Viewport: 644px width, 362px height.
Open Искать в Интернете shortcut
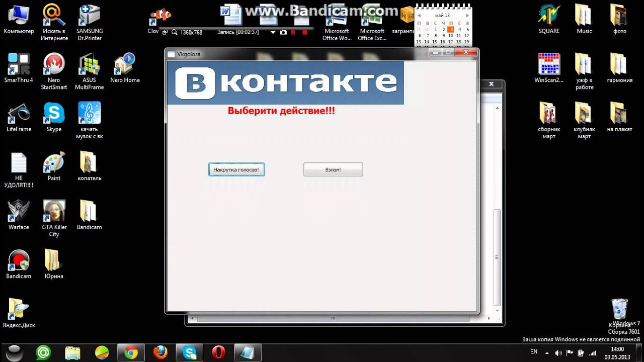[54, 22]
